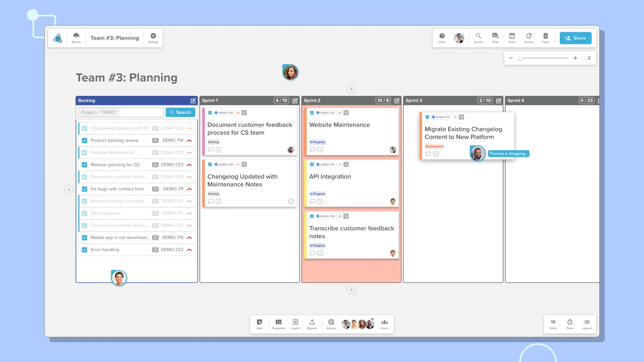Open the Reports icon
Viewport: 644px width, 362px height.
coord(312,324)
